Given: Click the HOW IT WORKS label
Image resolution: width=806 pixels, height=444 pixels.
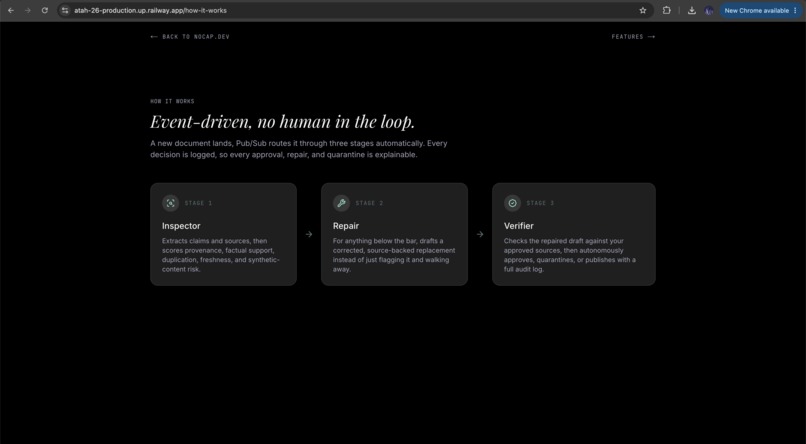Looking at the screenshot, I should pyautogui.click(x=172, y=101).
